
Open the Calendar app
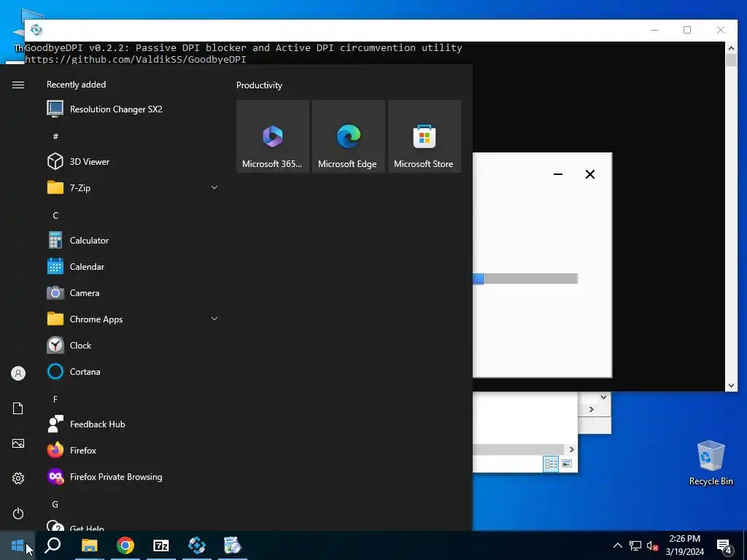(133, 267)
